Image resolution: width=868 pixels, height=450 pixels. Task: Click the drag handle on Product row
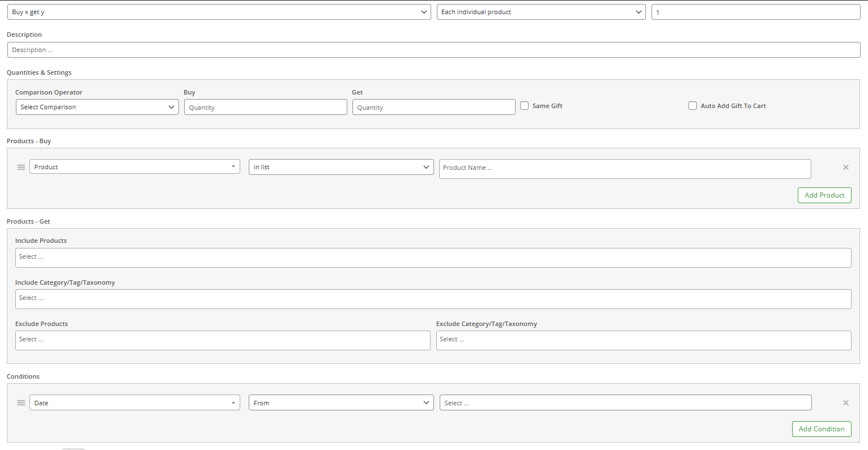21,168
